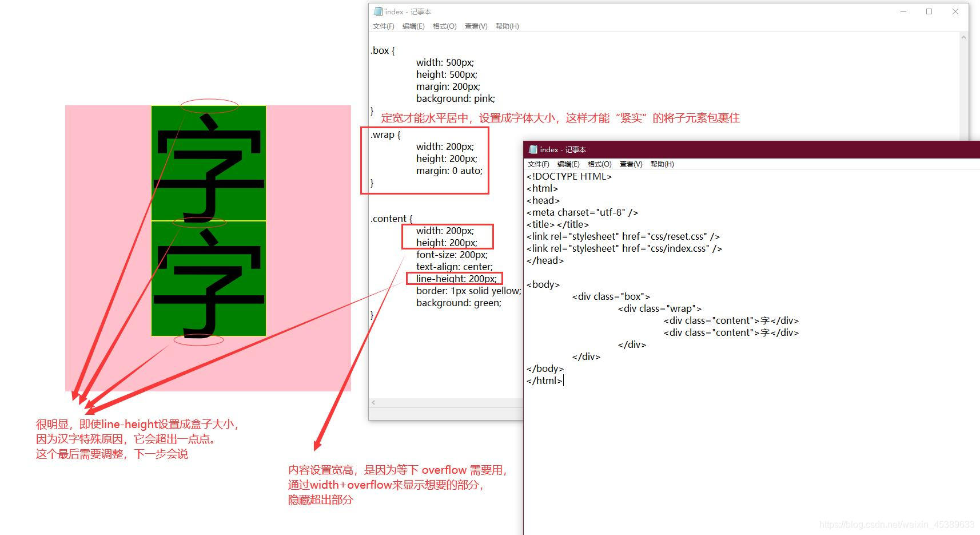
Task: Minimize the back Notepad window
Action: [x=903, y=11]
